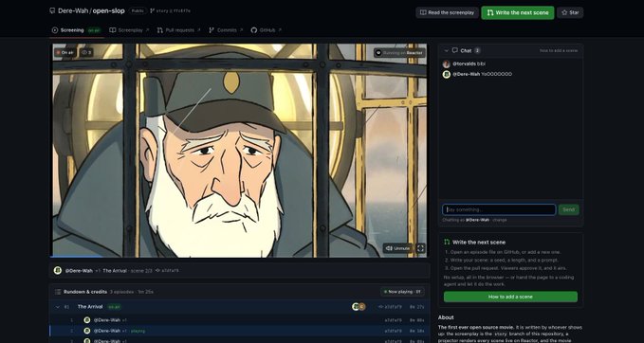Viewport: 644px width, 343px height.
Task: Click the 3 episodes summary text in rundown header
Action: click(x=121, y=292)
